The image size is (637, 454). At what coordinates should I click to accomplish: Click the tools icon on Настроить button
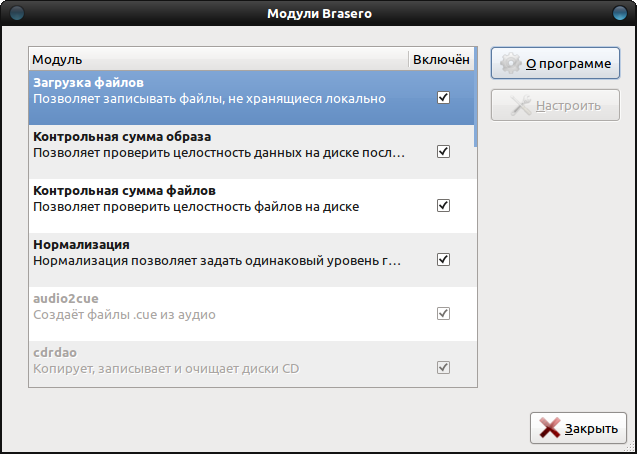click(521, 106)
